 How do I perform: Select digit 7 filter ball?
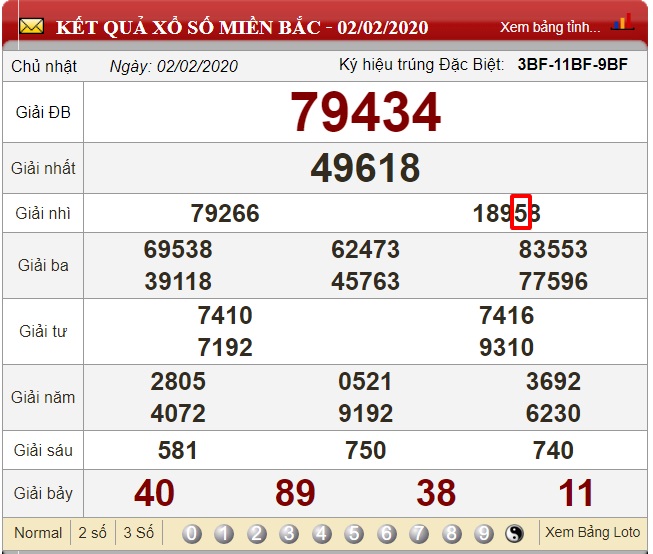pos(419,533)
